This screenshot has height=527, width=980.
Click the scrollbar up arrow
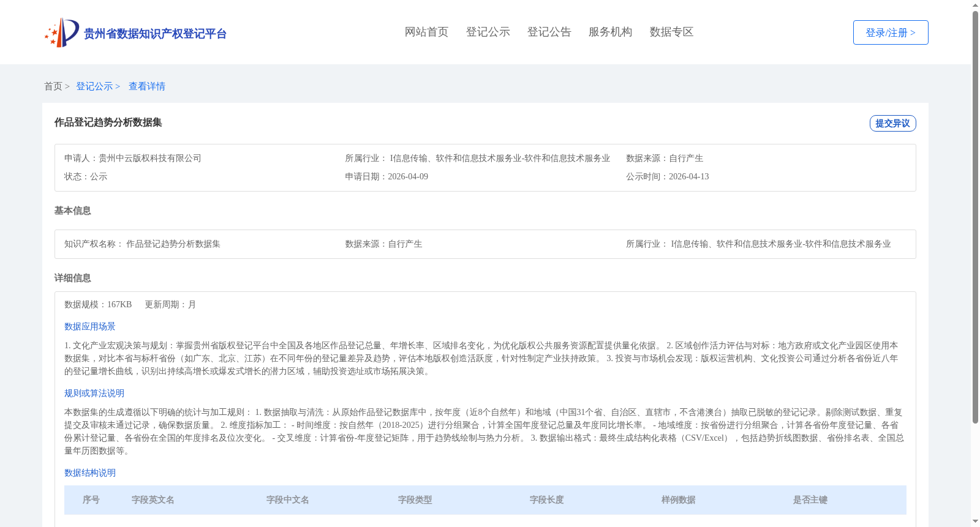(x=975, y=5)
